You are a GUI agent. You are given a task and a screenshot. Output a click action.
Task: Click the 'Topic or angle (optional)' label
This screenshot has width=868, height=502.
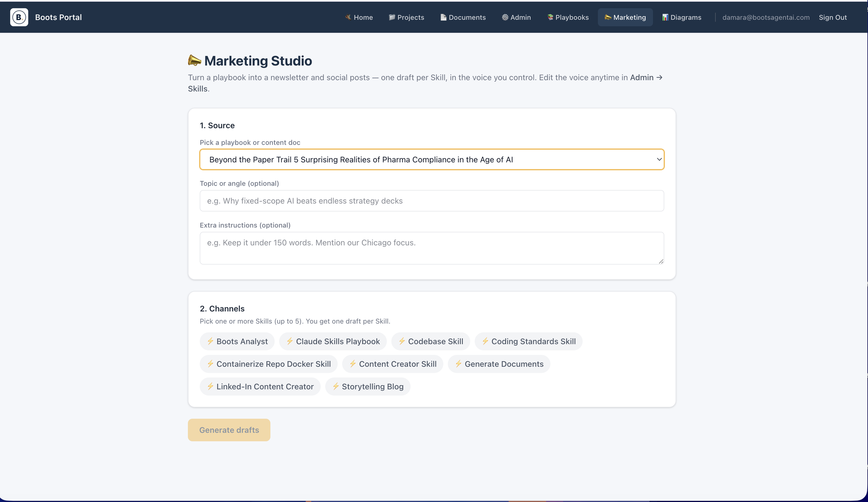pyautogui.click(x=239, y=184)
